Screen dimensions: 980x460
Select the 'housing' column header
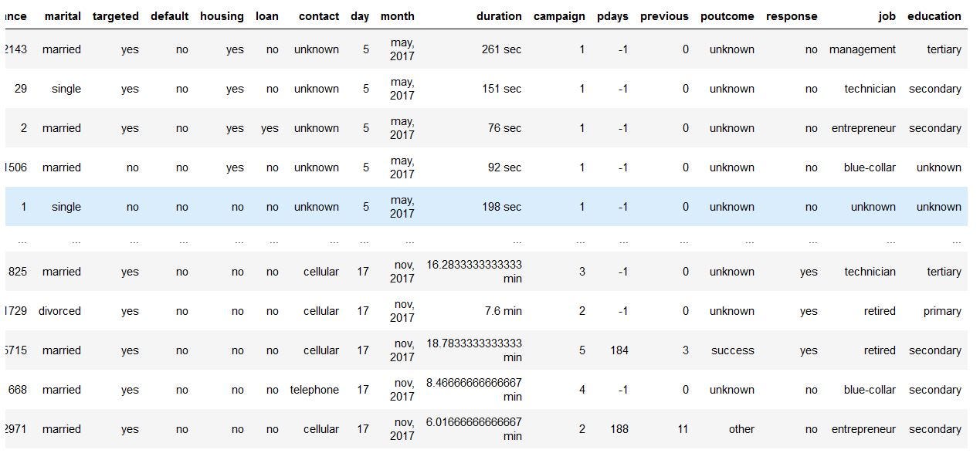(222, 16)
